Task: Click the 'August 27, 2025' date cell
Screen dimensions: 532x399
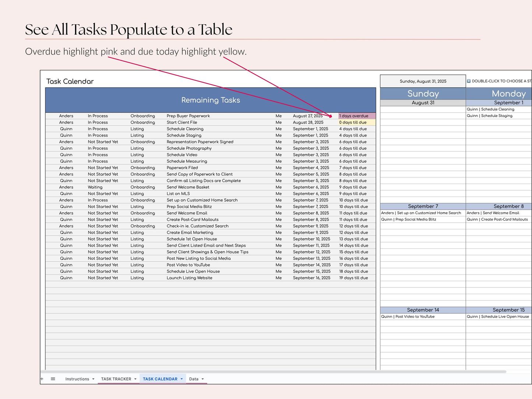Action: coord(308,116)
